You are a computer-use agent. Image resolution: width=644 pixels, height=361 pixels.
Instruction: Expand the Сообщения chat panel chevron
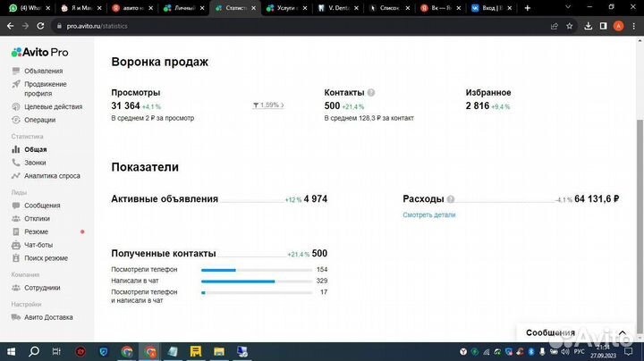click(x=623, y=332)
